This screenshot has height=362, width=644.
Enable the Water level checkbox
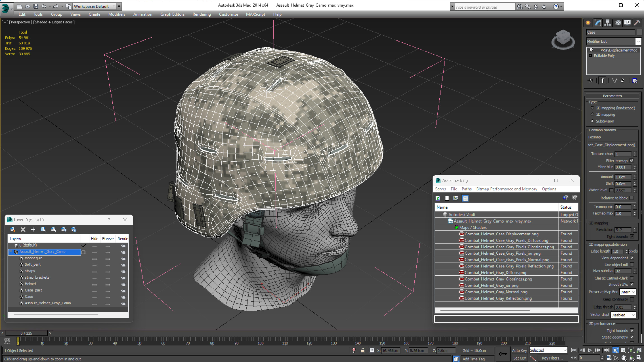(x=611, y=190)
